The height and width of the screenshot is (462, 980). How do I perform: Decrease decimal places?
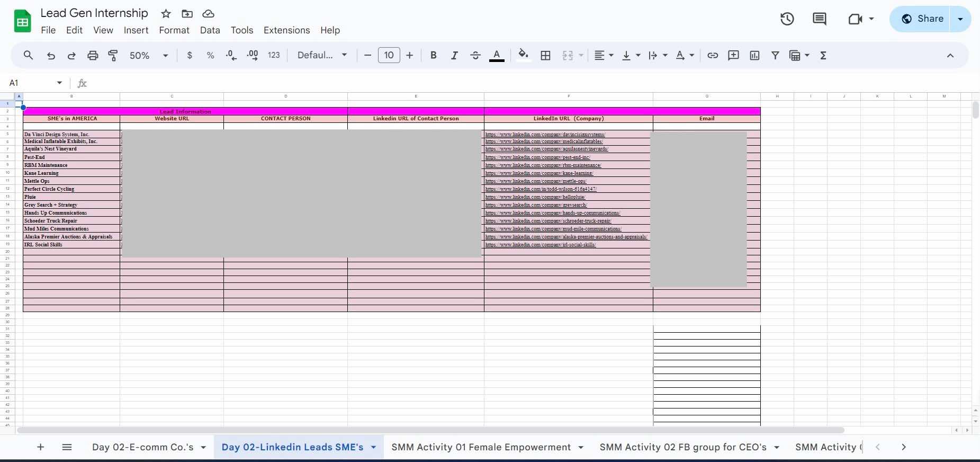[x=231, y=55]
